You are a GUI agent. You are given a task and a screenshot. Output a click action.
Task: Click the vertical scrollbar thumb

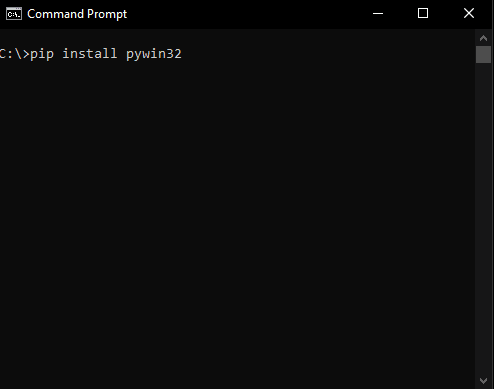pos(483,54)
